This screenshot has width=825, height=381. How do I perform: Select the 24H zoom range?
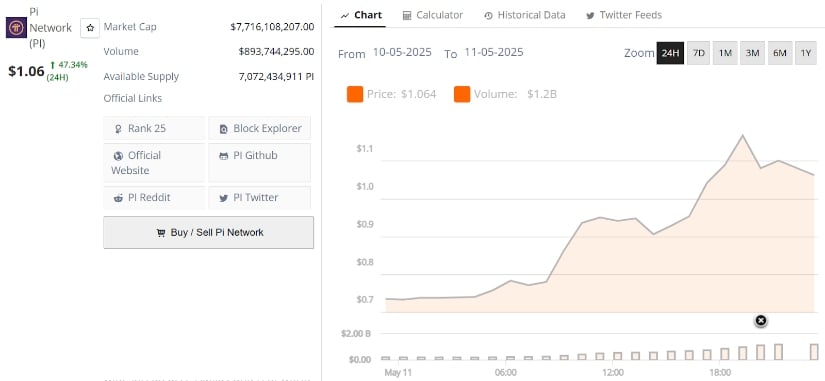[670, 53]
